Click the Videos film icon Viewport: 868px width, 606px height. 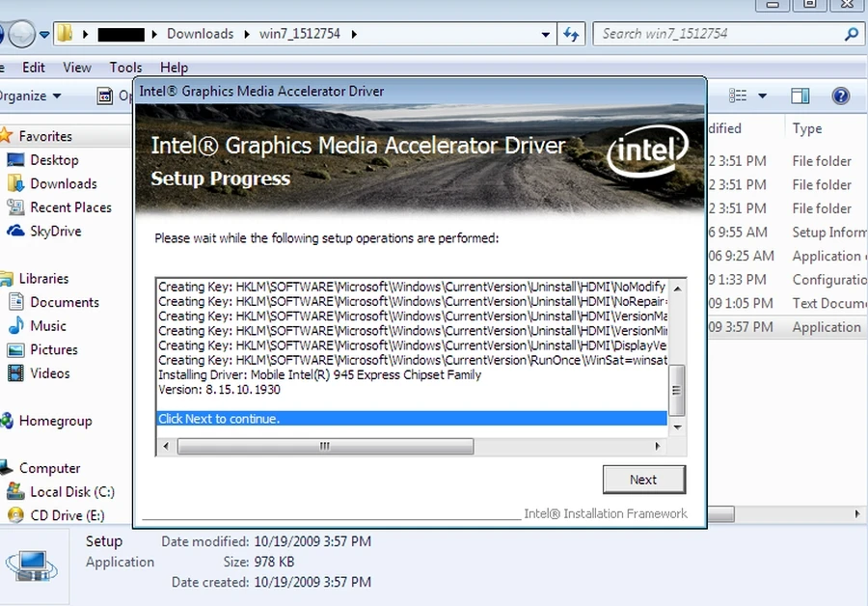(16, 373)
